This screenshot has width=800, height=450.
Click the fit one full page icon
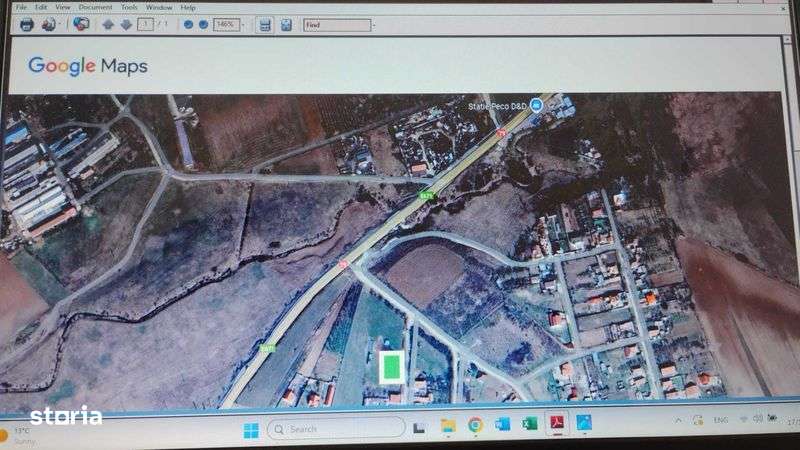[x=286, y=24]
